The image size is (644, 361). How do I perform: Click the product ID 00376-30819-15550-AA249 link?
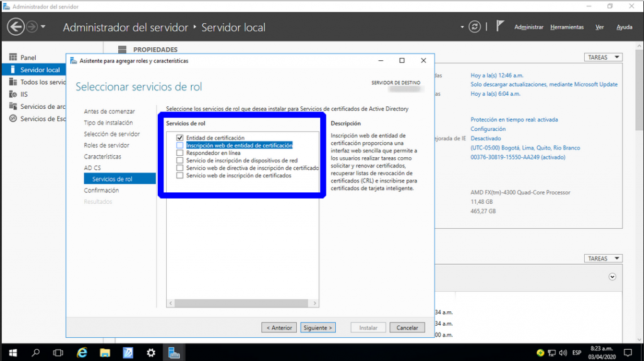tap(518, 157)
